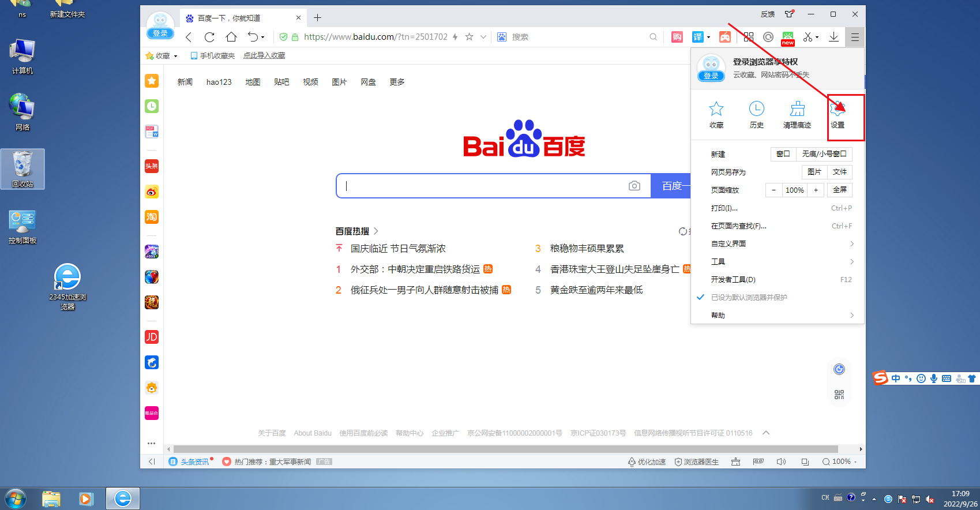Open the 收藏 bookmarks bar dropdown

click(162, 56)
